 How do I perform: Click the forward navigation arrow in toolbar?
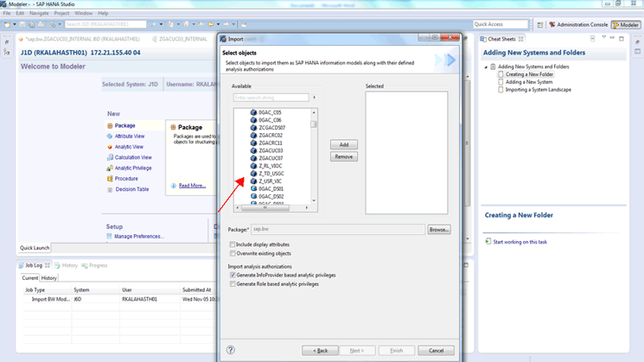[226, 25]
